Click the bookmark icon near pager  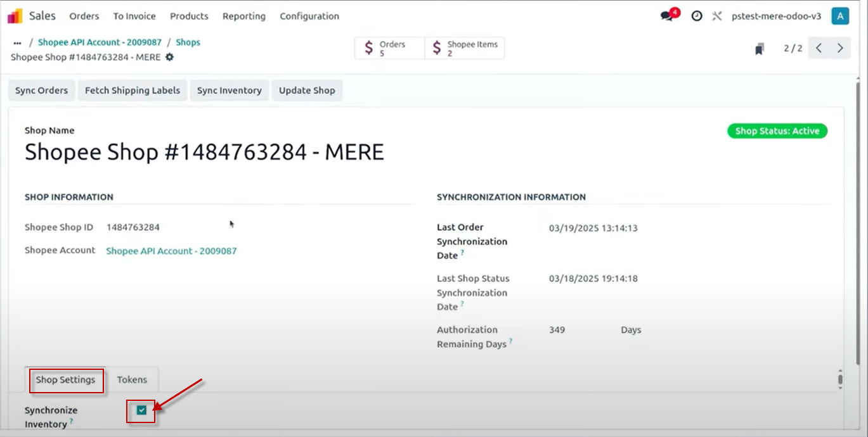tap(760, 49)
